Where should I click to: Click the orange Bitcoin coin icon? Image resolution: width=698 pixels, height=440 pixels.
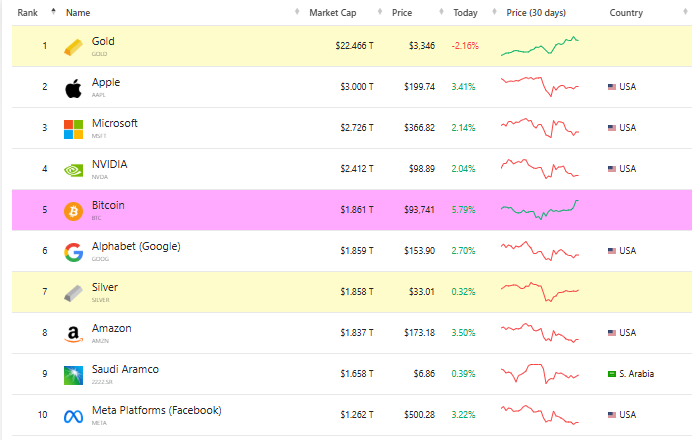[x=73, y=211]
